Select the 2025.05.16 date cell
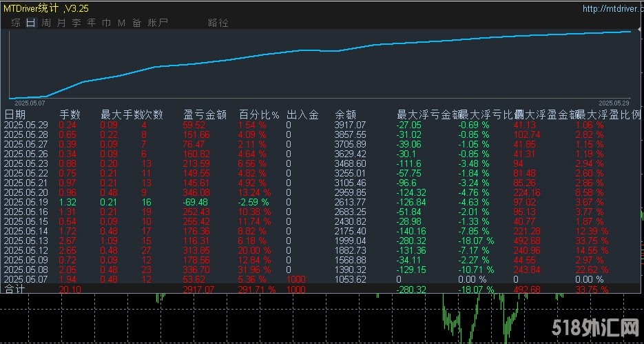 [25, 212]
